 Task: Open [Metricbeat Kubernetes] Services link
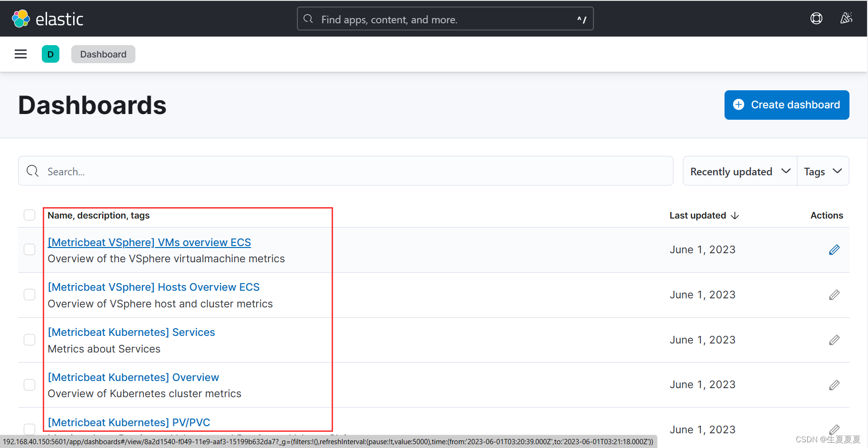coord(131,332)
